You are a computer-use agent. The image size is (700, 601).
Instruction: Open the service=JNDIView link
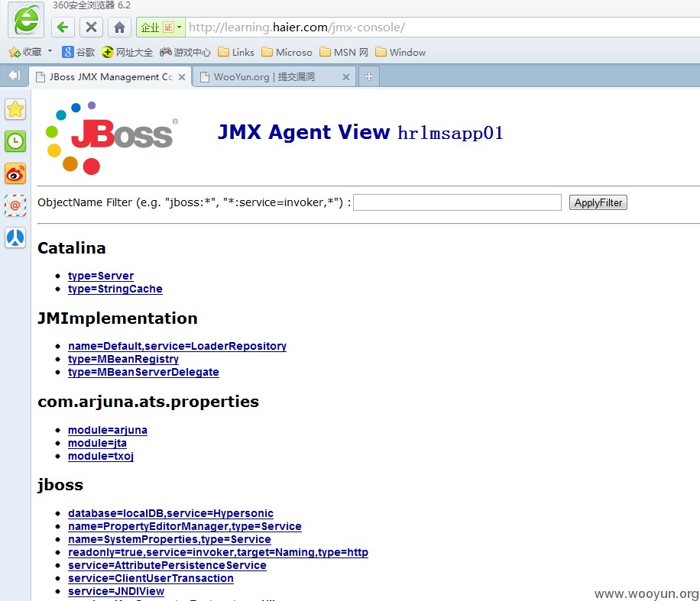[x=116, y=591]
